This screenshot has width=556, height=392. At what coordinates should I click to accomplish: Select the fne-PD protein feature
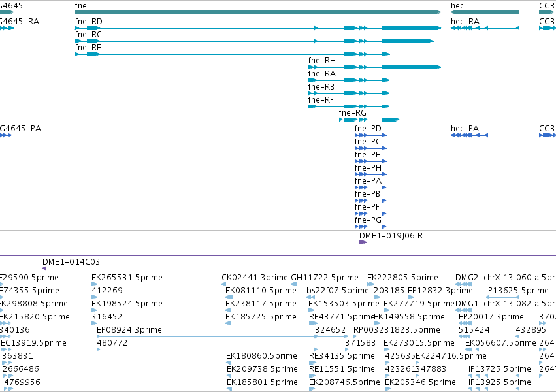click(370, 135)
